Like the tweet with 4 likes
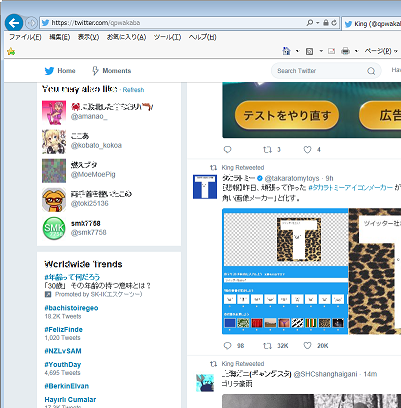This screenshot has height=408, width=401. point(307,150)
